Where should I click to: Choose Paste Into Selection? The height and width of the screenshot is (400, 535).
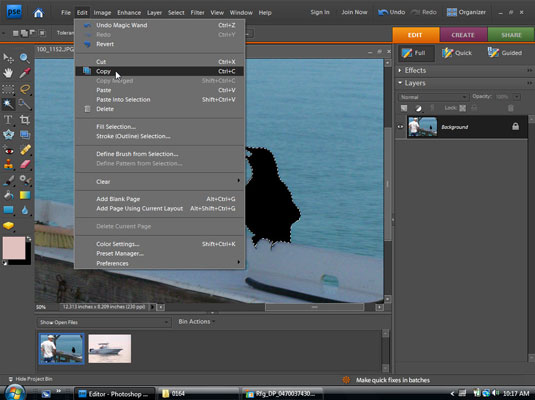[x=159, y=100]
